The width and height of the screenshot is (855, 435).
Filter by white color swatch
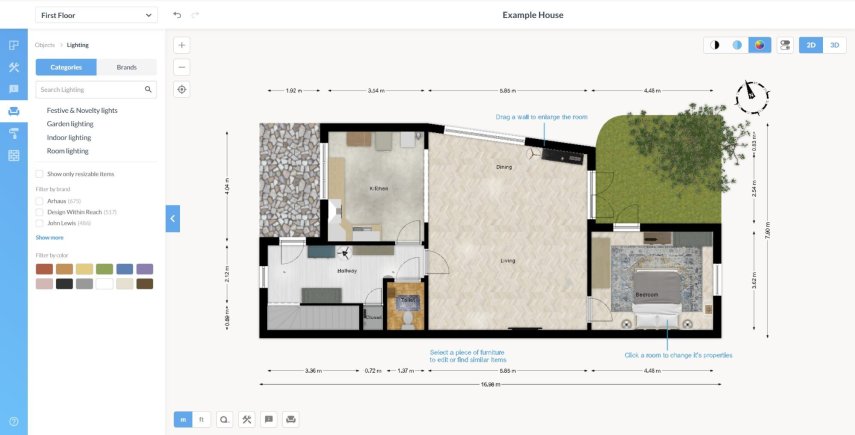point(105,283)
